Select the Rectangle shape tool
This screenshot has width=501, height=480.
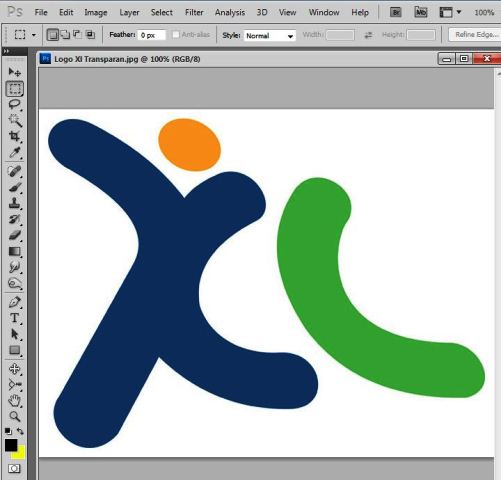point(14,350)
